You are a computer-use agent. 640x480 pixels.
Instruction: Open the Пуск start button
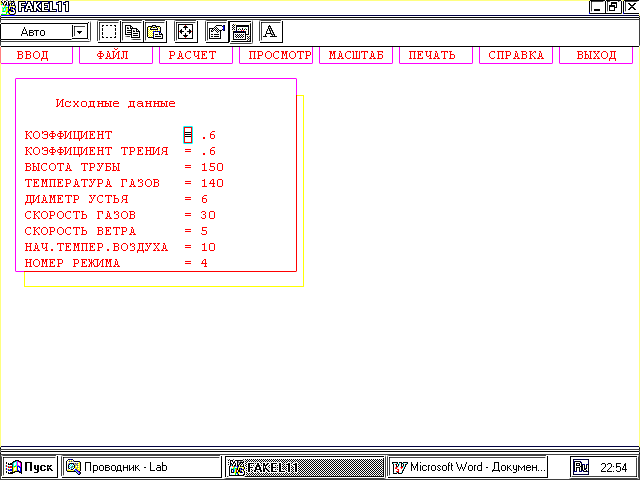point(30,467)
